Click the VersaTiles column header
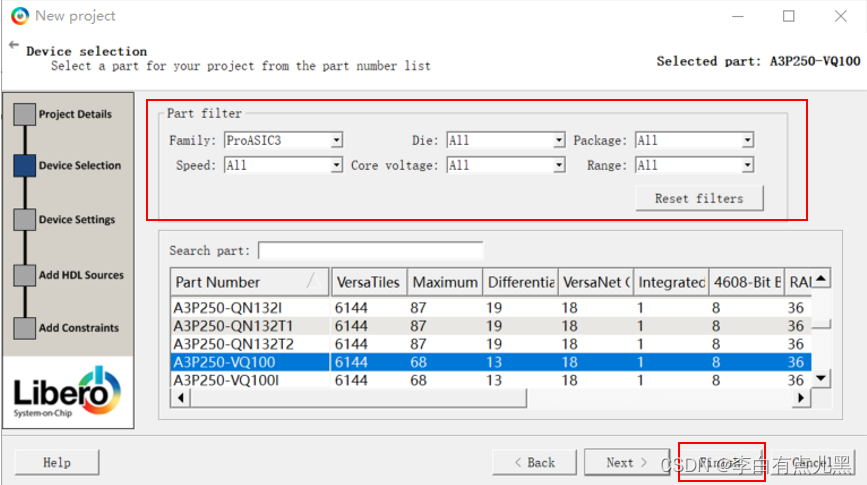This screenshot has height=485, width=867. [369, 282]
